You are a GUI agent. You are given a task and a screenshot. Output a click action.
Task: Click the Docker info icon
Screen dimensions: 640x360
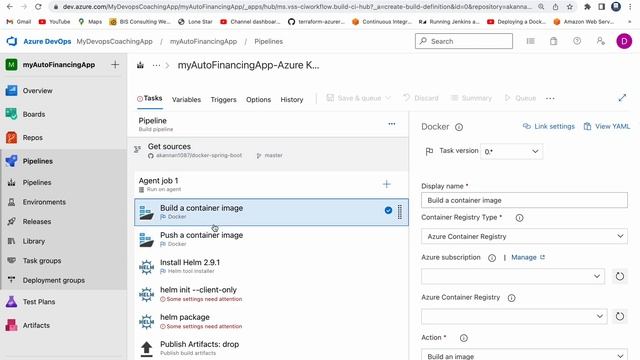459,127
